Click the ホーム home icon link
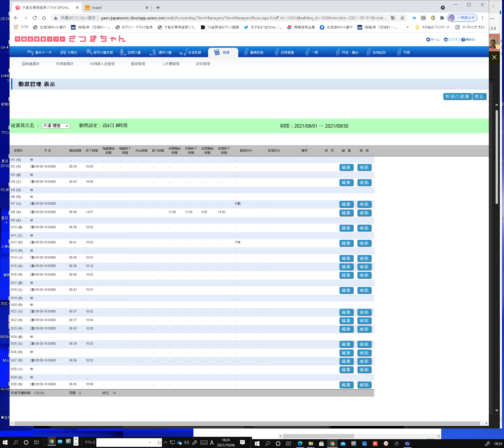Viewport: 504px width, 448px height. coord(428,40)
